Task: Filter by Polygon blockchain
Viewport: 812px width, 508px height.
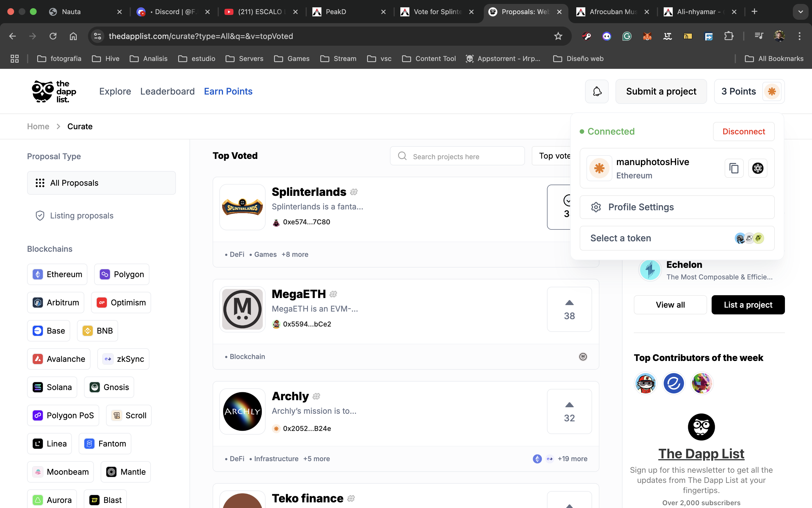Action: (122, 274)
